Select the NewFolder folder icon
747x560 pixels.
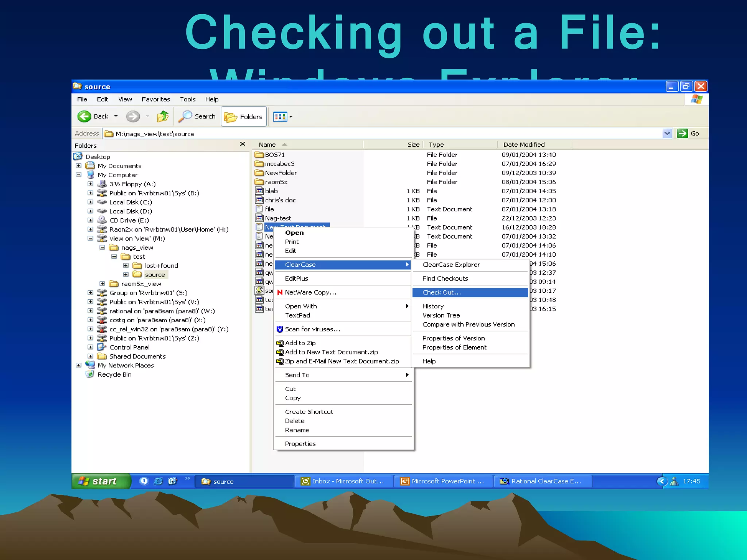(259, 173)
